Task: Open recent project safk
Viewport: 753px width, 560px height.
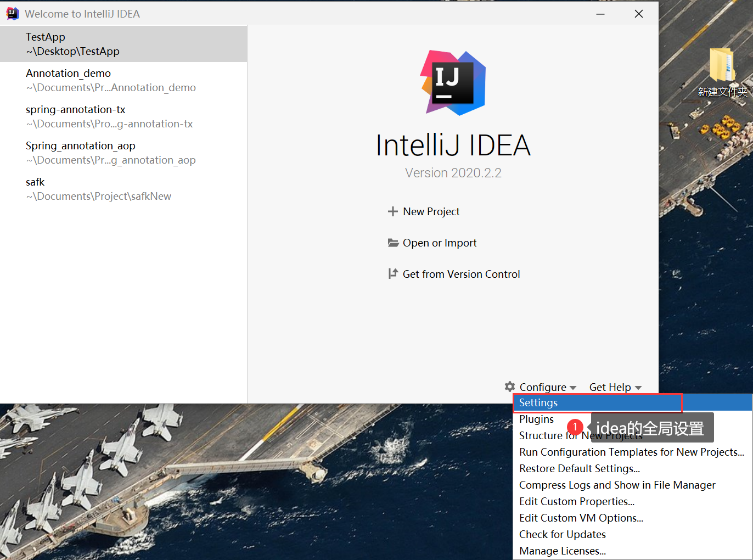Action: [x=123, y=189]
